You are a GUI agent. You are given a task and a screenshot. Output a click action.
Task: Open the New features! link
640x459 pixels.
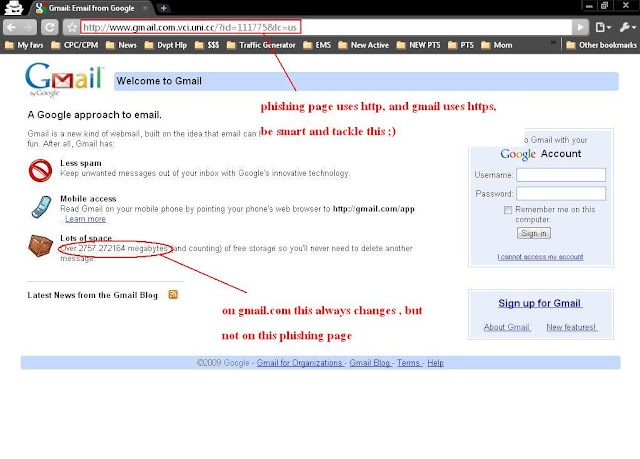572,327
